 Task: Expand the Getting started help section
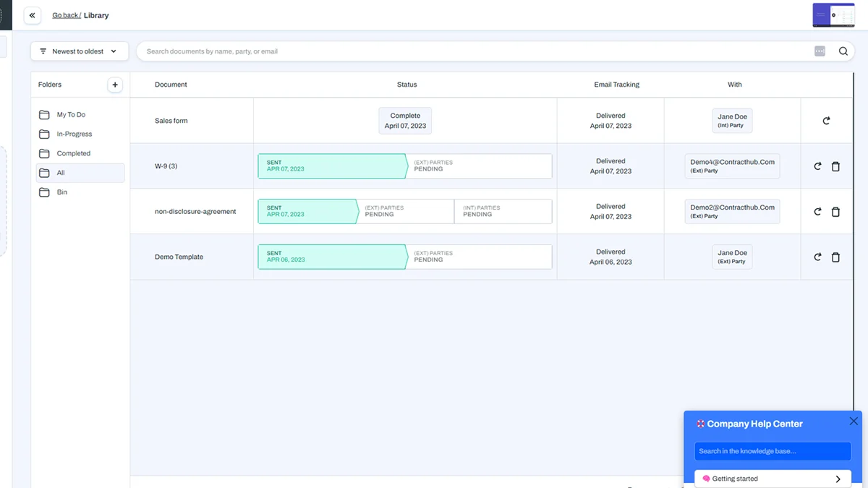[773, 479]
